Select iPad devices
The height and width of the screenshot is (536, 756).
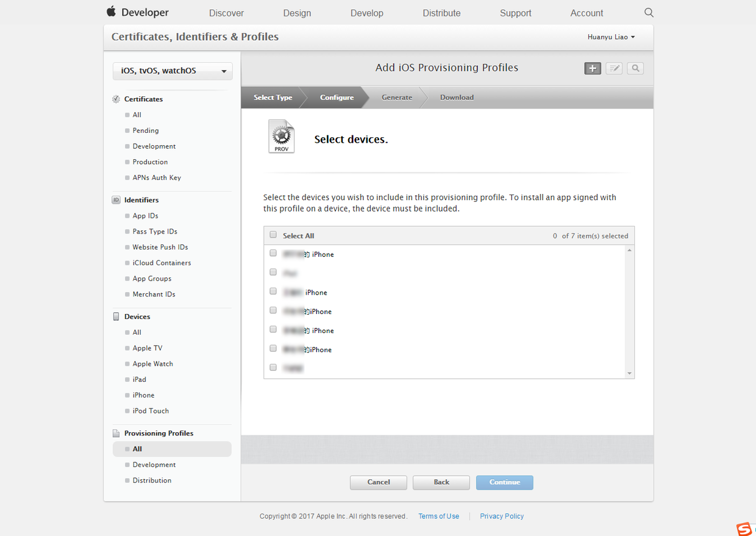(x=139, y=379)
